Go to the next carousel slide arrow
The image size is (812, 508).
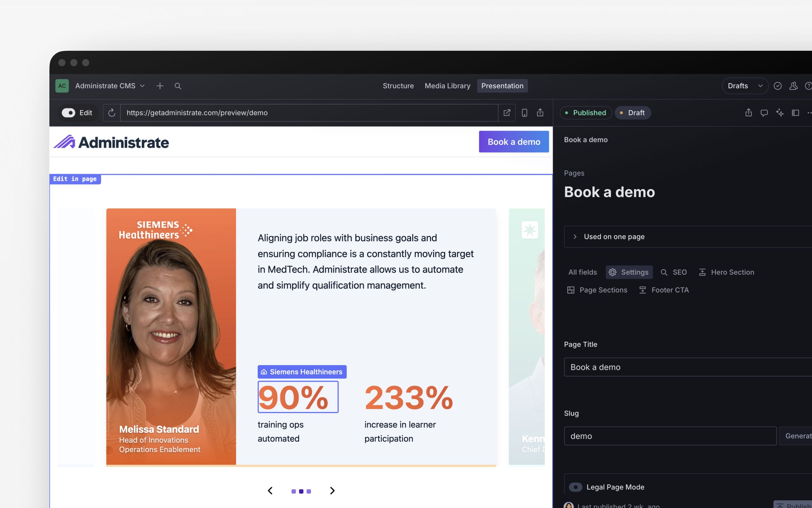point(332,491)
